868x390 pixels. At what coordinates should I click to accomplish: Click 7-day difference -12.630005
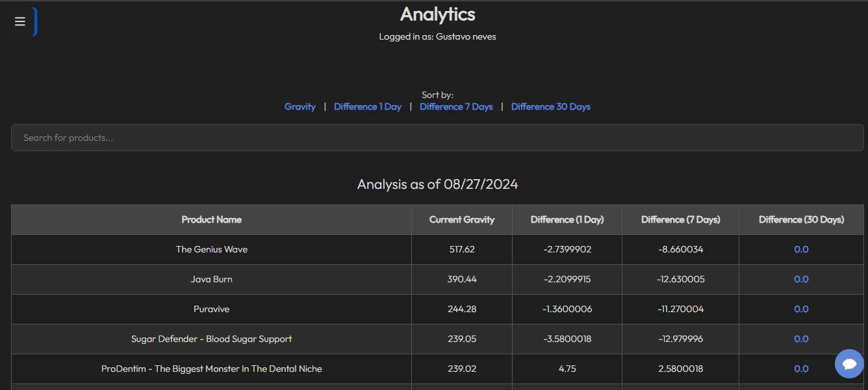coord(681,279)
